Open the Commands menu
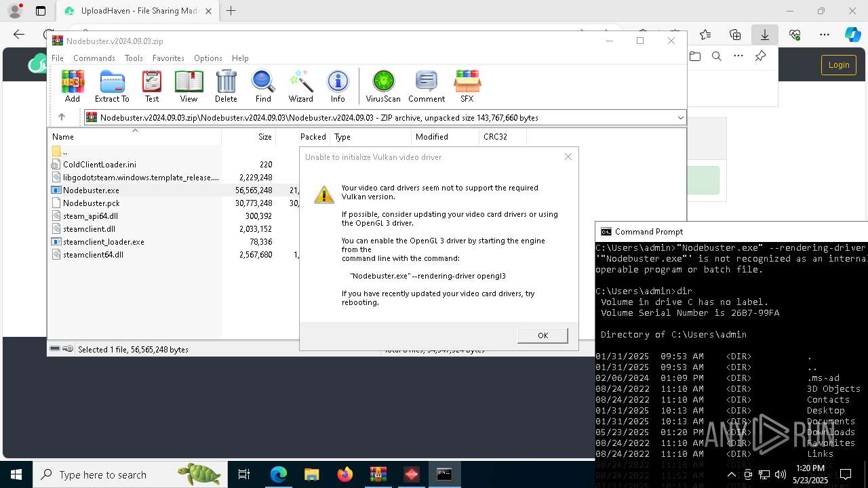The height and width of the screenshot is (488, 868). [94, 58]
